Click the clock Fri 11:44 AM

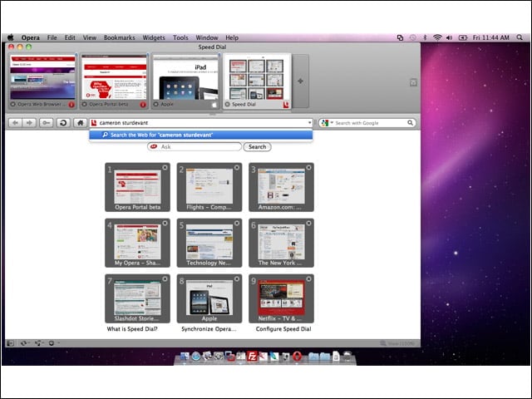[491, 37]
